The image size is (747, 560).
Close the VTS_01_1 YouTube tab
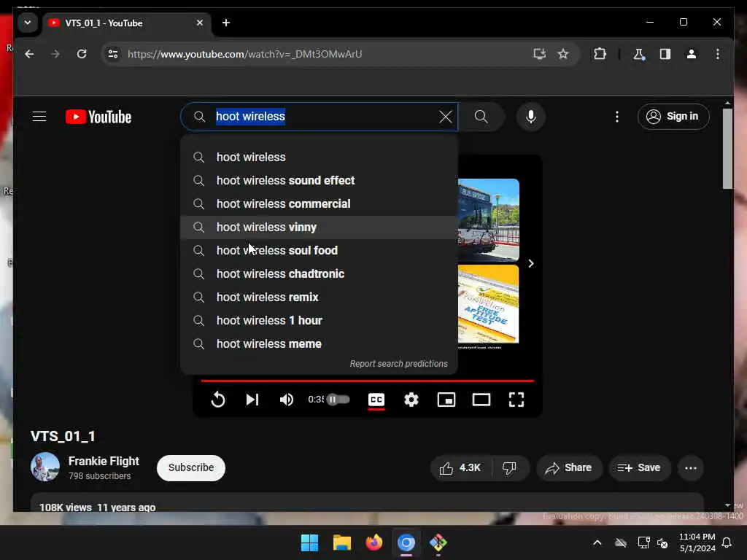(200, 23)
